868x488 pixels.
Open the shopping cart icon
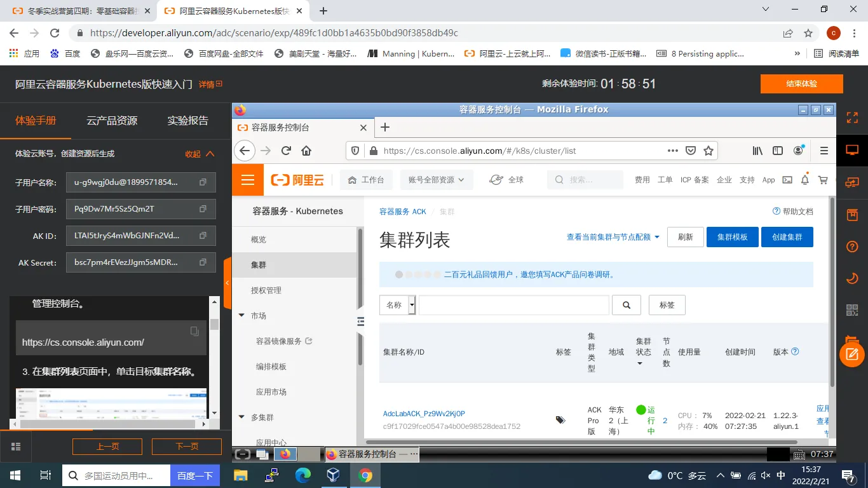point(823,180)
